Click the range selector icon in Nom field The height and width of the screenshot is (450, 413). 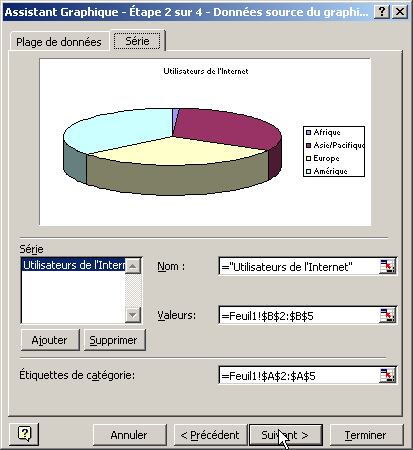click(x=387, y=266)
